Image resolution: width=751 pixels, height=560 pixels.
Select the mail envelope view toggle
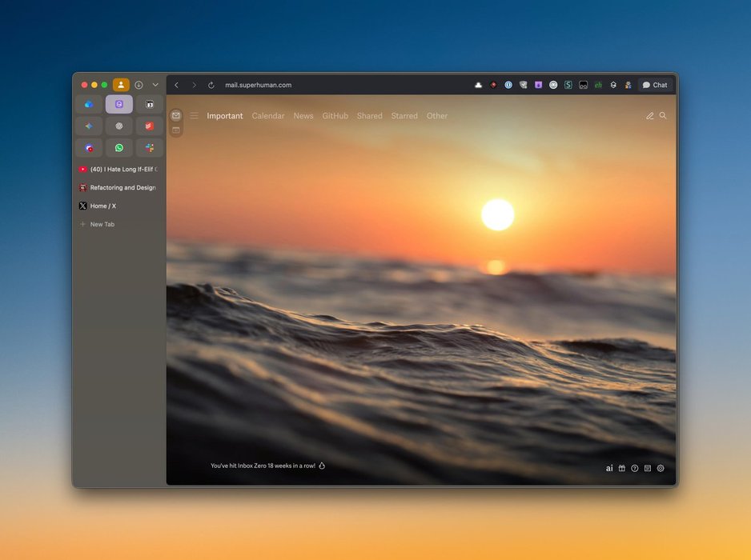(176, 116)
